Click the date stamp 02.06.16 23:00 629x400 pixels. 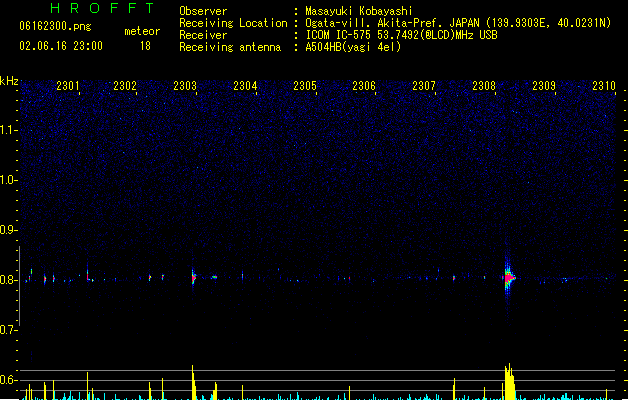click(61, 46)
